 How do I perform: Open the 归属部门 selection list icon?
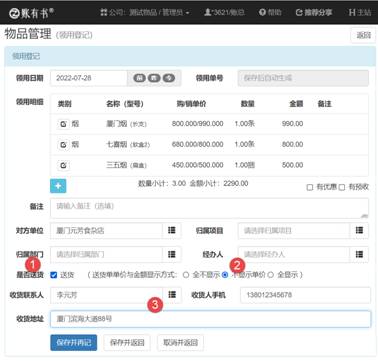pyautogui.click(x=172, y=254)
